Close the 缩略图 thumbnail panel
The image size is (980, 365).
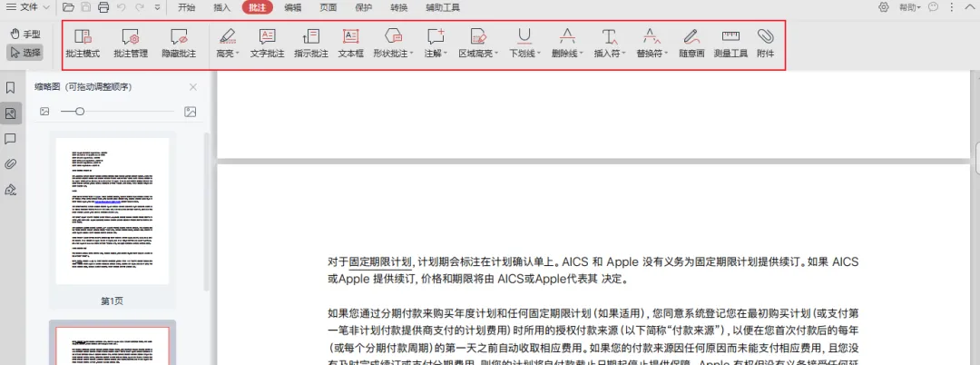(193, 87)
